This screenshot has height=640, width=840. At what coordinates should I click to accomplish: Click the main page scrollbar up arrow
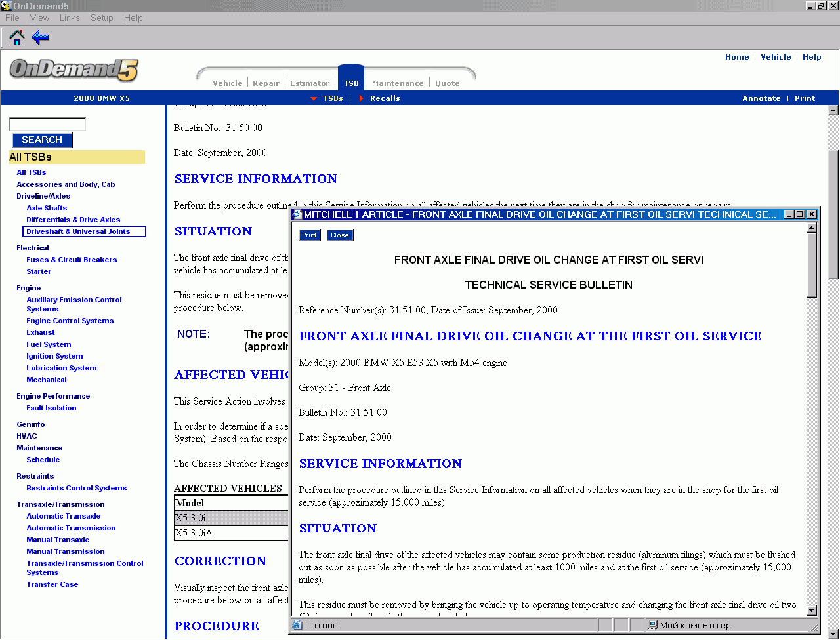coord(834,110)
